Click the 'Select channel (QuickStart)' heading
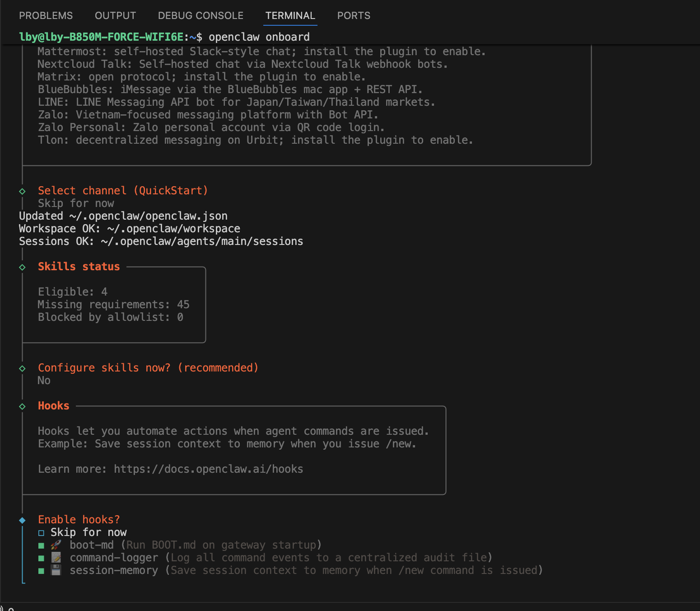This screenshot has width=700, height=611. click(x=123, y=191)
